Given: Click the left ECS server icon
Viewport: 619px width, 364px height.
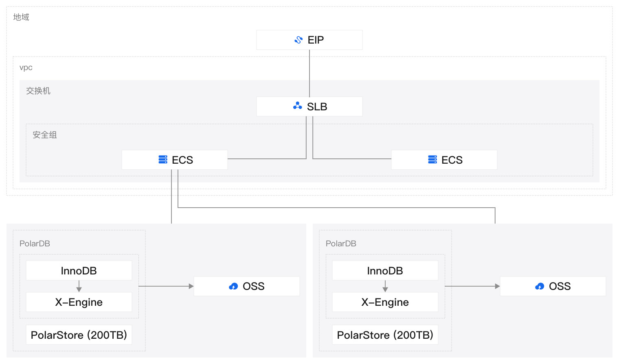Looking at the screenshot, I should pyautogui.click(x=163, y=160).
